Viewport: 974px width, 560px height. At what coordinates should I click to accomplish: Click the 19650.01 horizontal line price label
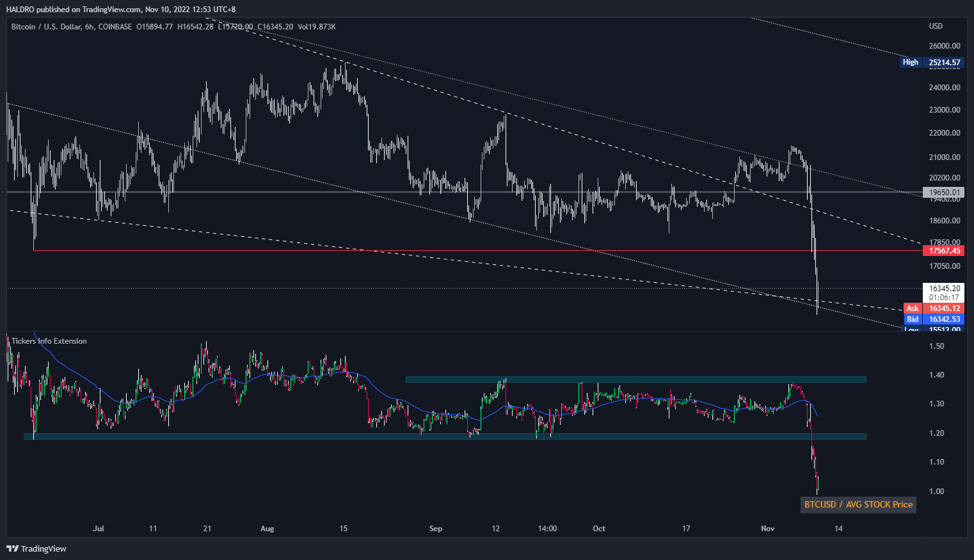coord(945,192)
